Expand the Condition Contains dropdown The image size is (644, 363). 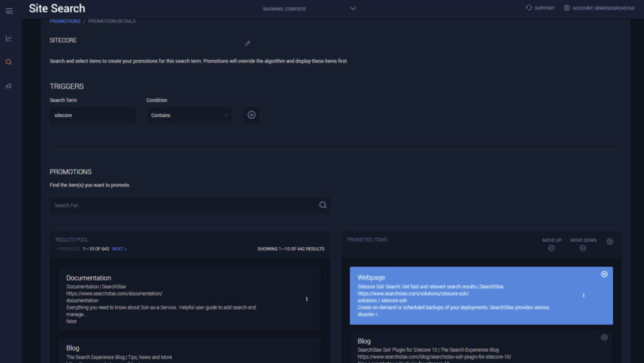tap(189, 115)
